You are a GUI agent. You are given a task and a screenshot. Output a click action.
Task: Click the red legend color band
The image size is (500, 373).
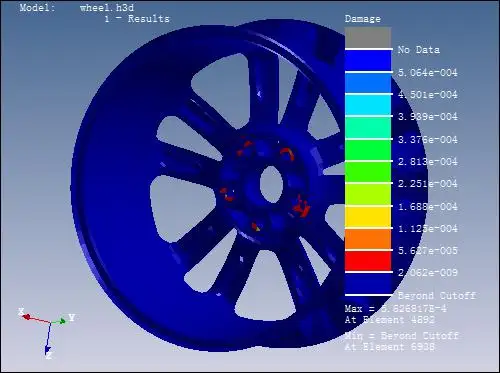pyautogui.click(x=368, y=261)
